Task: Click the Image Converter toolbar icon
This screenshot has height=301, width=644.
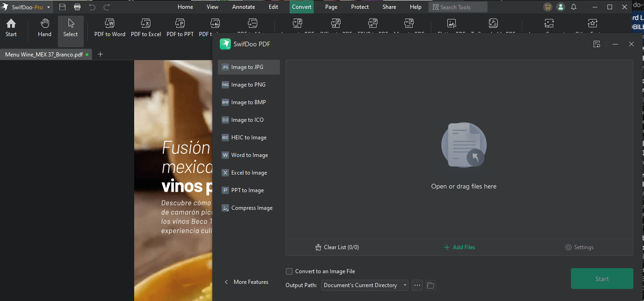Action: (x=549, y=24)
